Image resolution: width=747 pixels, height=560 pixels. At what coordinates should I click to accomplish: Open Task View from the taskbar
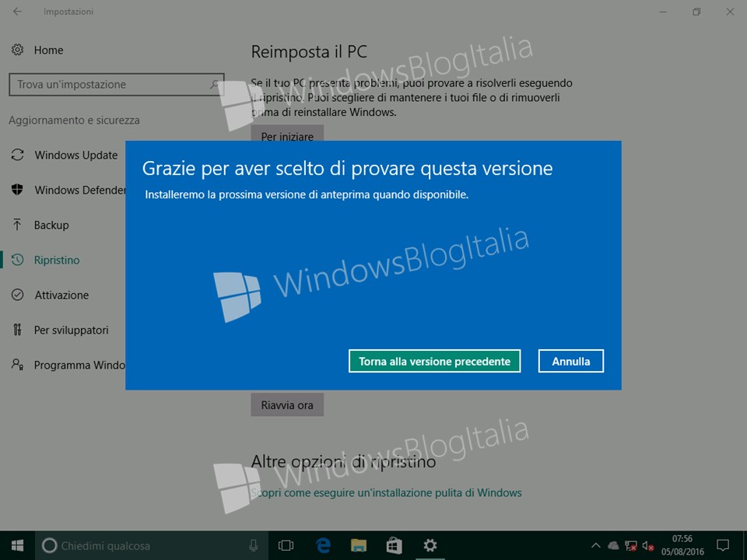[x=286, y=545]
